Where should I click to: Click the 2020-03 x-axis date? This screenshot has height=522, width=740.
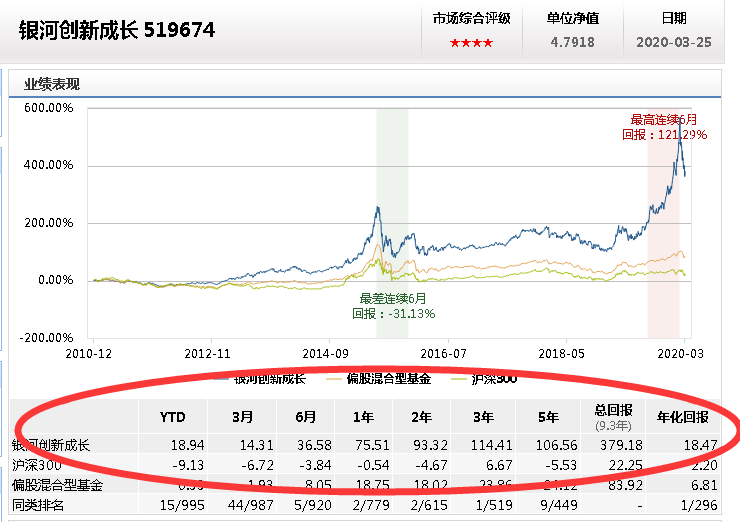pyautogui.click(x=681, y=354)
